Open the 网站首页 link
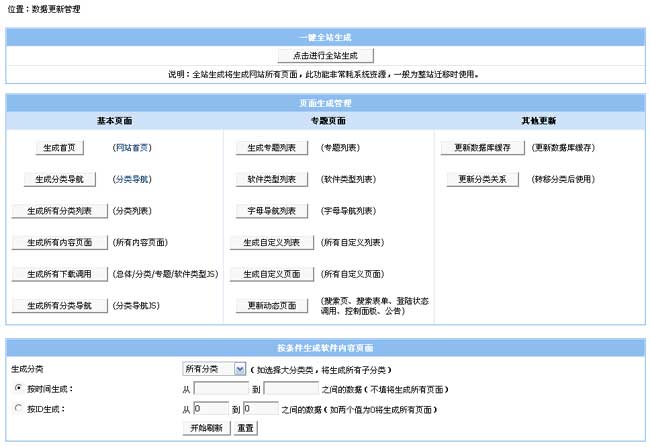This screenshot has width=650, height=447. click(x=132, y=147)
